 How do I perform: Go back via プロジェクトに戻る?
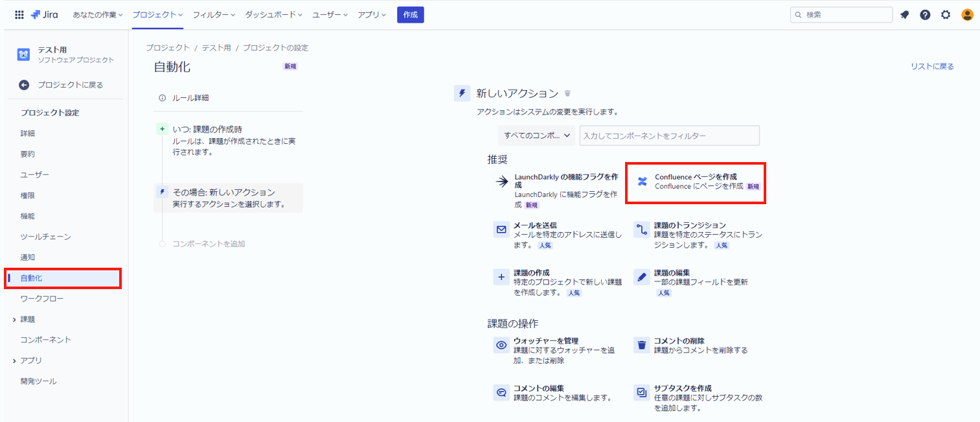60,85
